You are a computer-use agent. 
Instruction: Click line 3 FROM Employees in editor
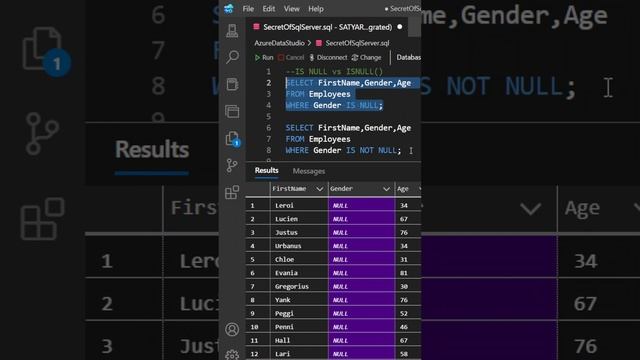(x=318, y=94)
